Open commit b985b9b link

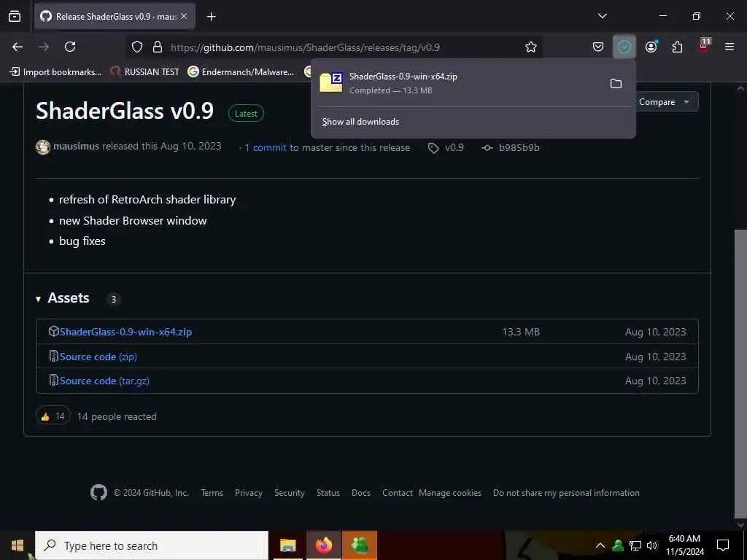511,147
